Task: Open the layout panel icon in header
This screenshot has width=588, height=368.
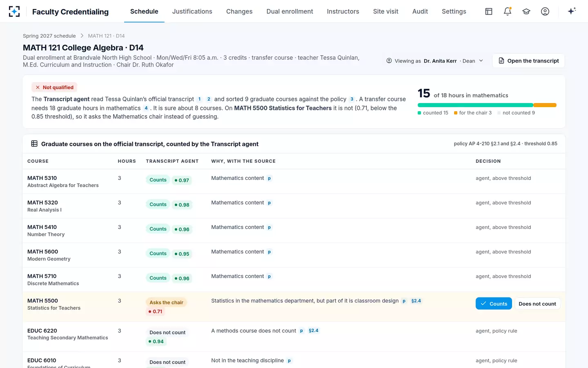Action: (489, 11)
